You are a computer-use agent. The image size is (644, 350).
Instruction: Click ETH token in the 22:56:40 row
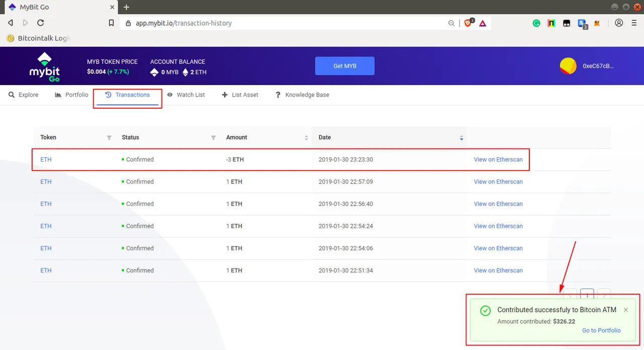click(46, 204)
